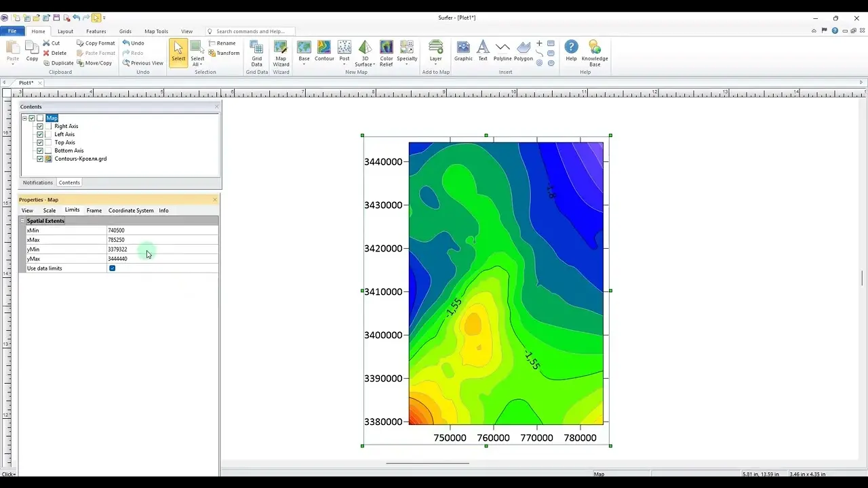Uncheck Use data limits checkbox
This screenshot has width=868, height=488.
[x=113, y=268]
